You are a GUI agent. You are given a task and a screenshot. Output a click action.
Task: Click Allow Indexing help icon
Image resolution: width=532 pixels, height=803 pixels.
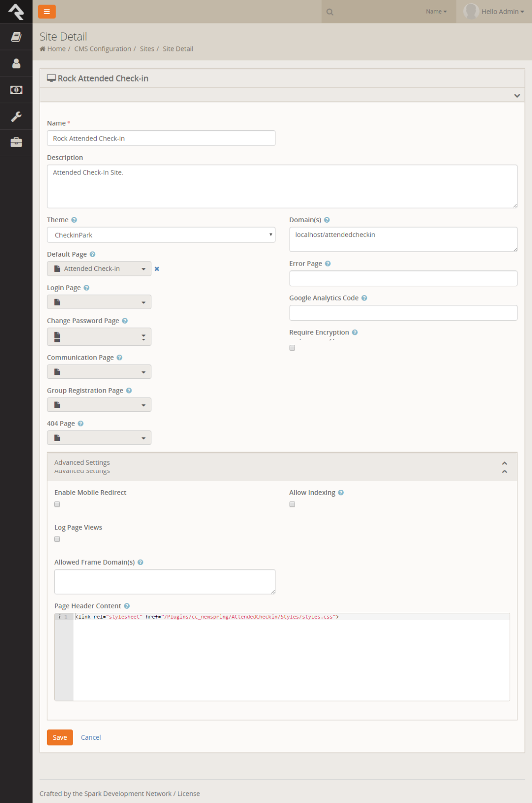[x=341, y=493]
